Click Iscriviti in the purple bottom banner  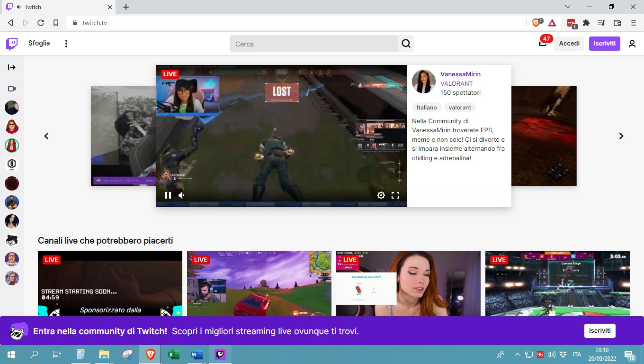coord(599,331)
